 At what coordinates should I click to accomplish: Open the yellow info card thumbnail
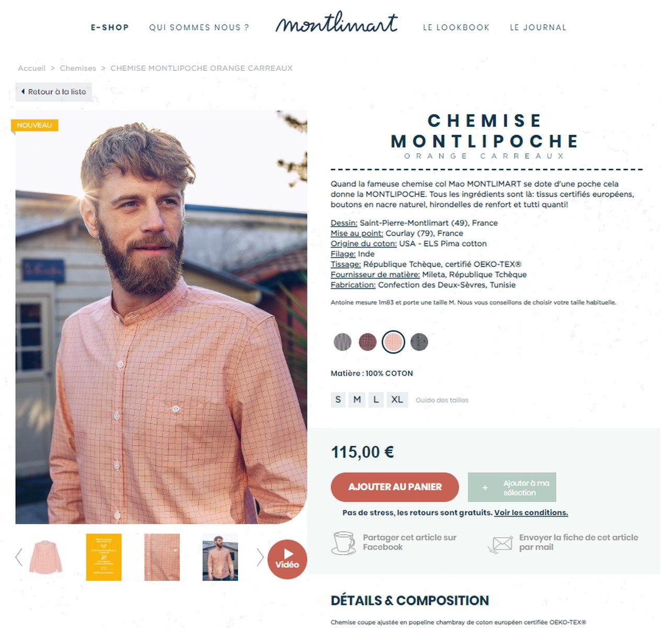(104, 557)
